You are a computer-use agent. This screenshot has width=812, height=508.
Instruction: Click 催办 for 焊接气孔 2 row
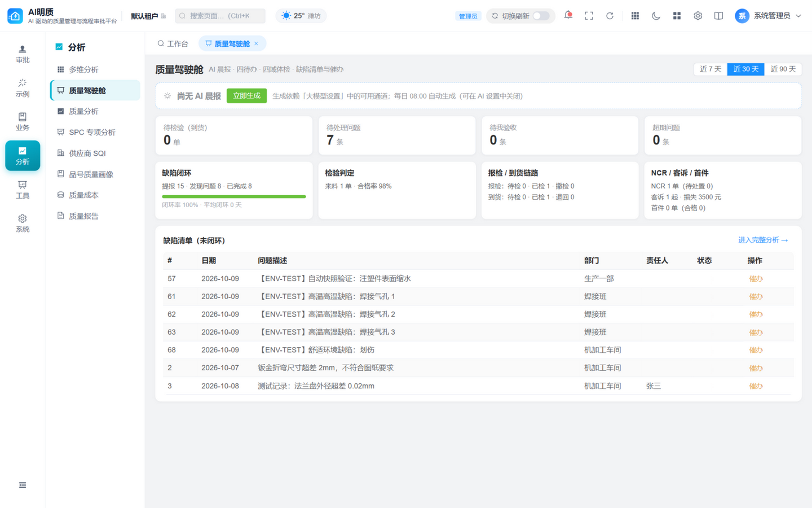(756, 314)
